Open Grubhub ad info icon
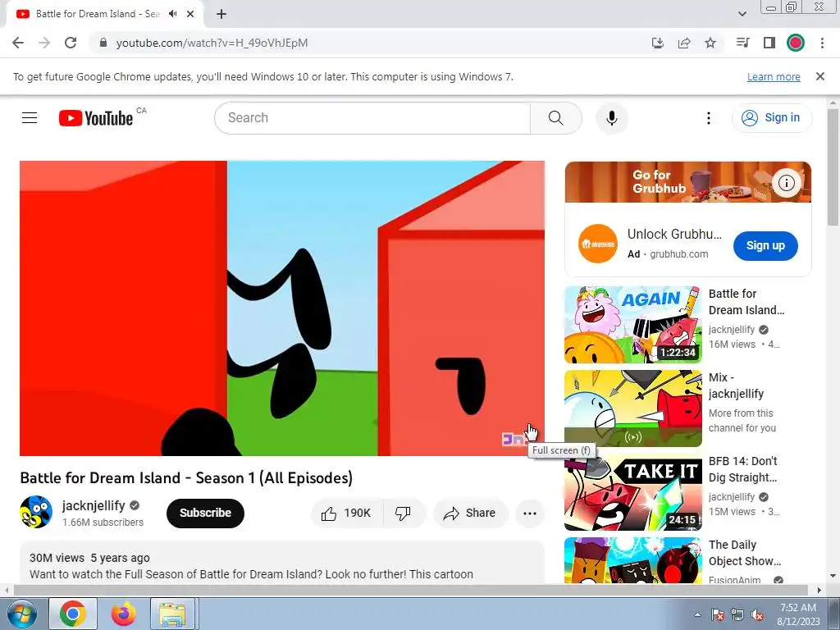The height and width of the screenshot is (630, 840). point(786,183)
